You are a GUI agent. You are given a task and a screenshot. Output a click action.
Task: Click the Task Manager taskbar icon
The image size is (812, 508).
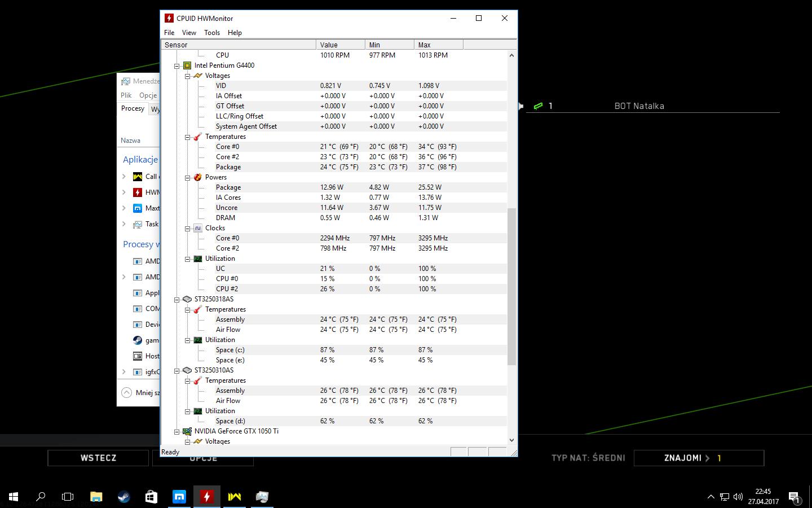tap(262, 497)
